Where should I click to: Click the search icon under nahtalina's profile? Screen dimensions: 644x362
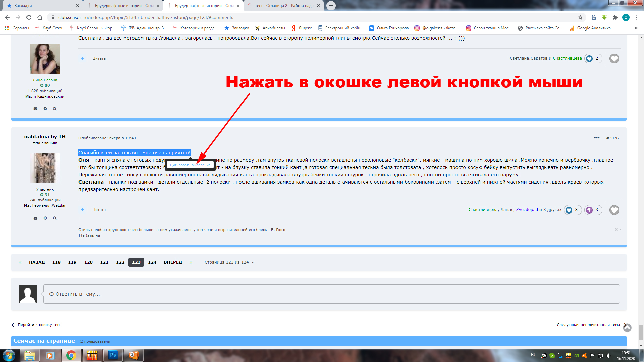coord(55,218)
